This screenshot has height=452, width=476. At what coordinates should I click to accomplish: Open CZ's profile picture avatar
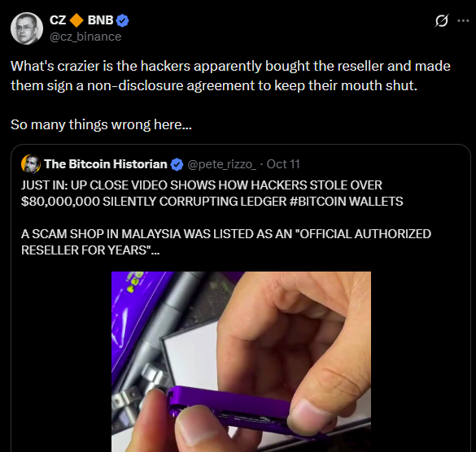point(27,28)
